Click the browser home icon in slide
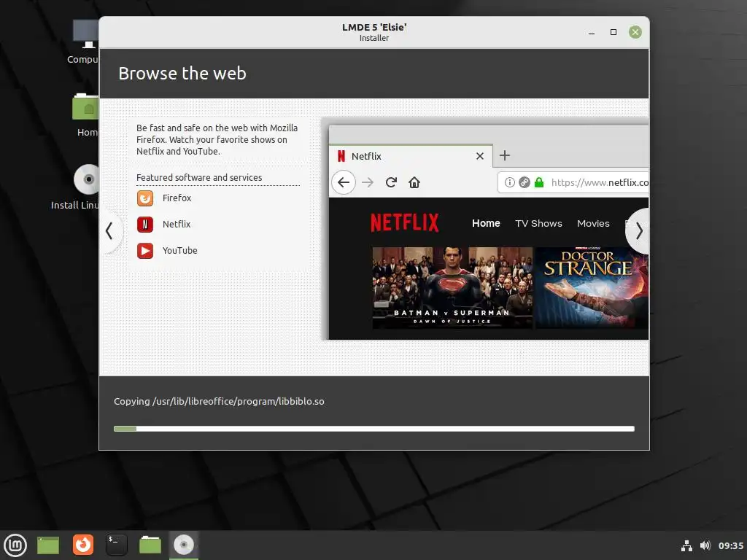The image size is (747, 560). pos(414,182)
